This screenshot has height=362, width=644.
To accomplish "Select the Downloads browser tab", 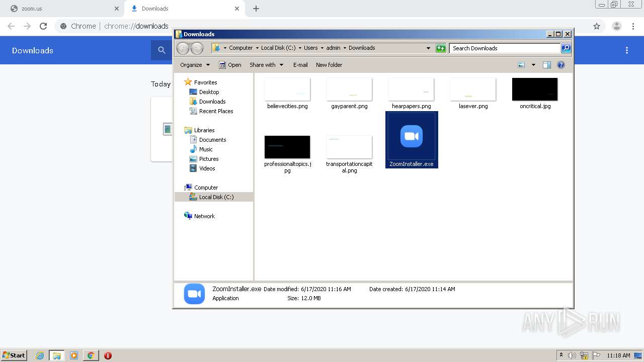I will tap(184, 9).
